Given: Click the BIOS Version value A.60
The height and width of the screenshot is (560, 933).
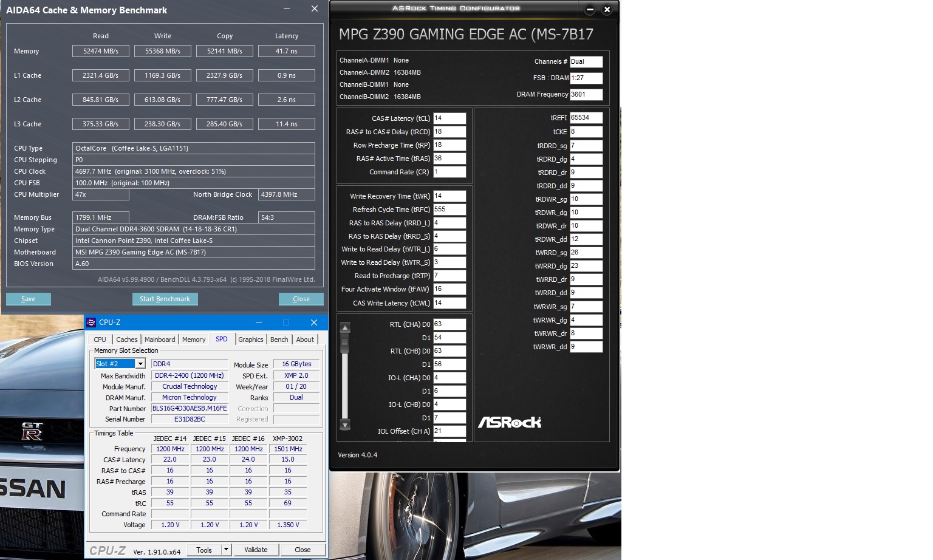Looking at the screenshot, I should click(194, 264).
